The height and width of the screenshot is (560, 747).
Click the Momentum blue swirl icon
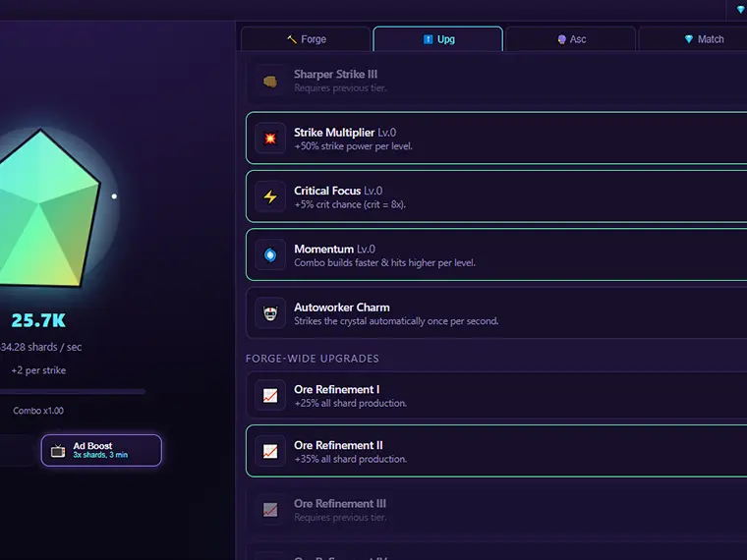pos(270,254)
